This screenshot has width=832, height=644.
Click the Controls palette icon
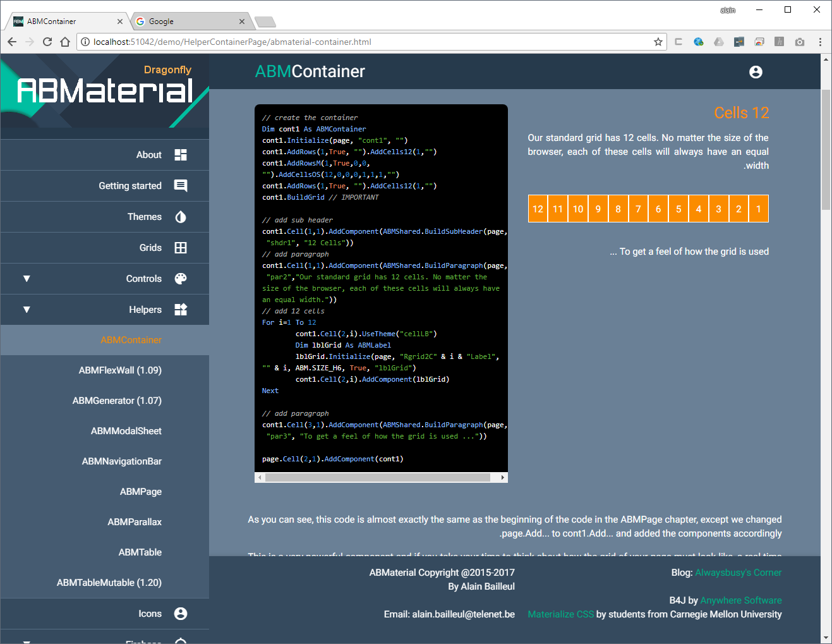point(181,279)
